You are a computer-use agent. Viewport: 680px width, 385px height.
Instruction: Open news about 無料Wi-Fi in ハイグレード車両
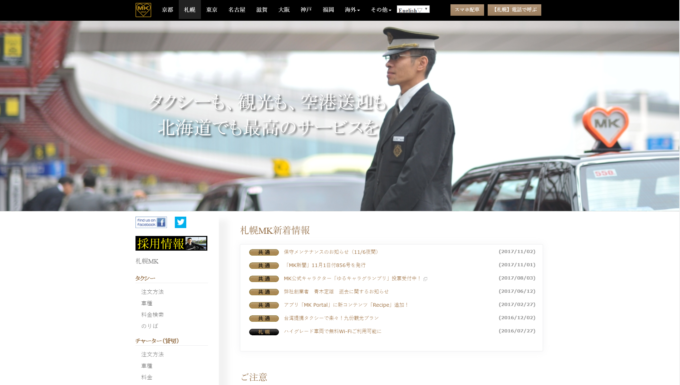[x=333, y=331]
